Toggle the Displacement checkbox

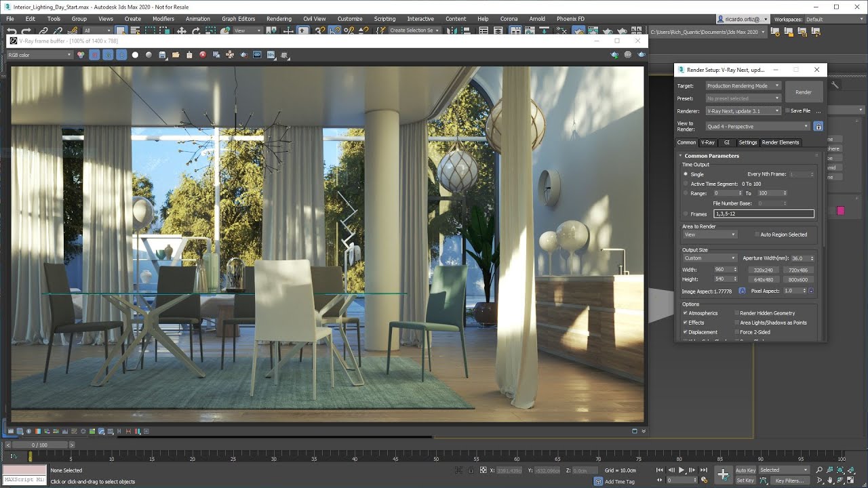point(686,332)
